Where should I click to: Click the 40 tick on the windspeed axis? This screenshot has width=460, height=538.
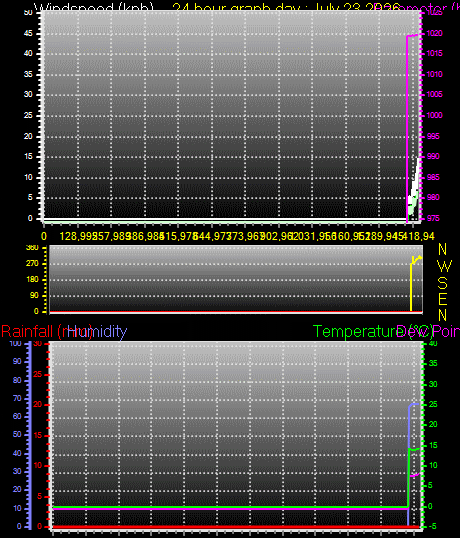tap(28, 54)
